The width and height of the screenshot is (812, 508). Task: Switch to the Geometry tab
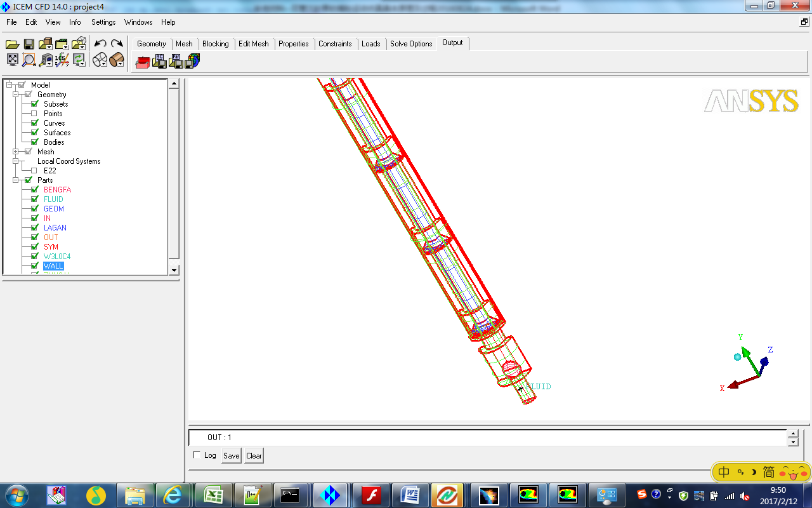pyautogui.click(x=151, y=44)
